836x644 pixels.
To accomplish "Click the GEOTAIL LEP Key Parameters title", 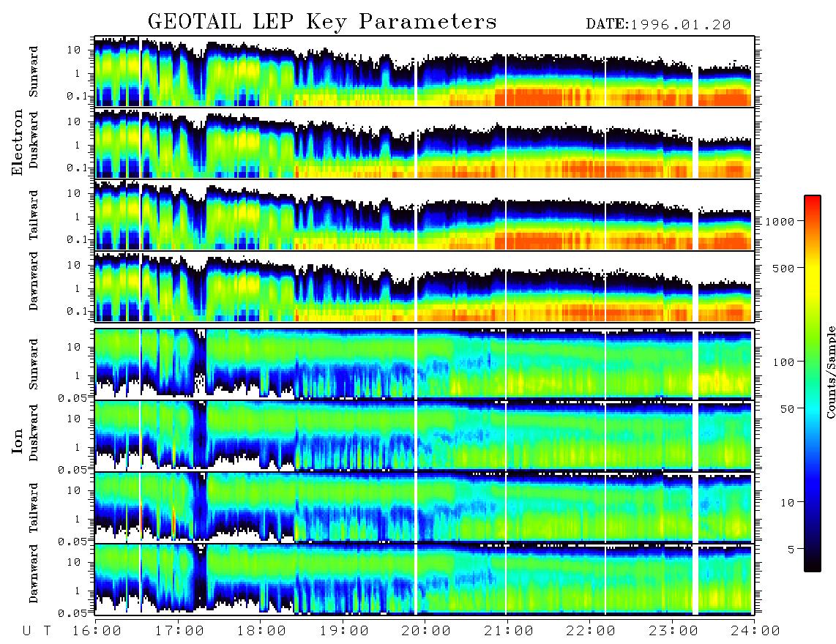I will tap(322, 23).
